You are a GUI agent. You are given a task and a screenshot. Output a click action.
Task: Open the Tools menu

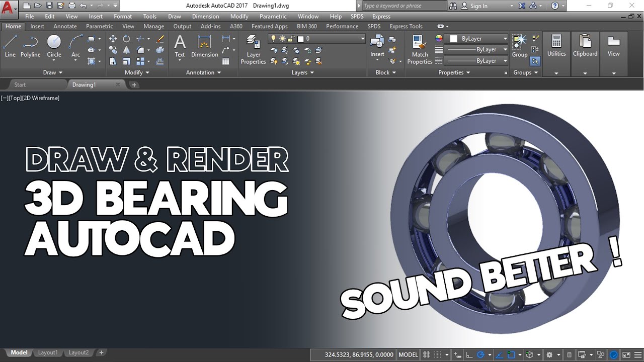(150, 17)
